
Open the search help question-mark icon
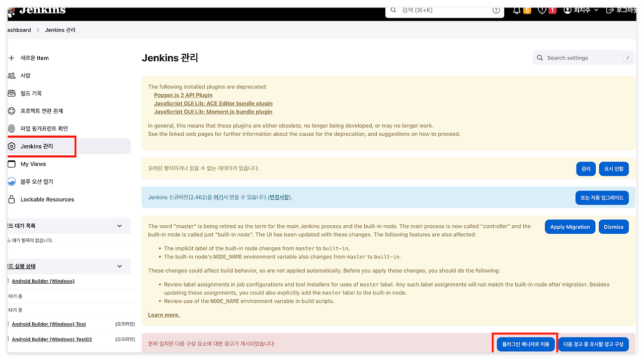pyautogui.click(x=497, y=10)
